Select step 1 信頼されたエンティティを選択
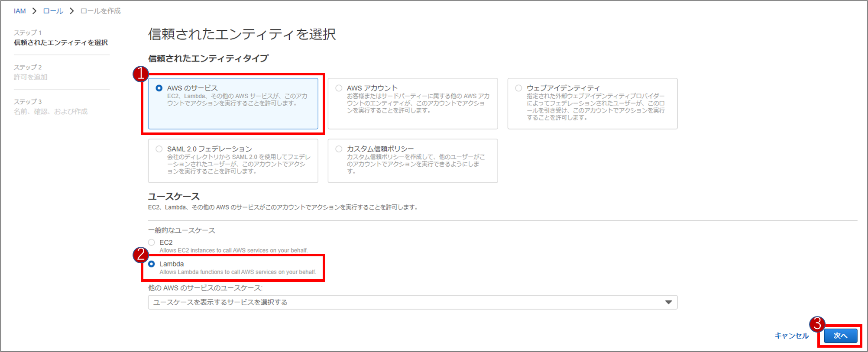868x352 pixels. pyautogui.click(x=61, y=42)
